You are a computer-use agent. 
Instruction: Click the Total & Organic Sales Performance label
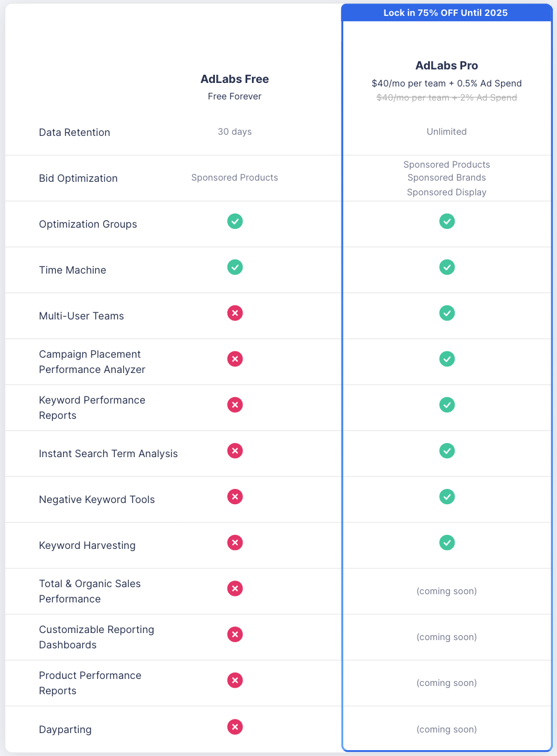pyautogui.click(x=89, y=591)
